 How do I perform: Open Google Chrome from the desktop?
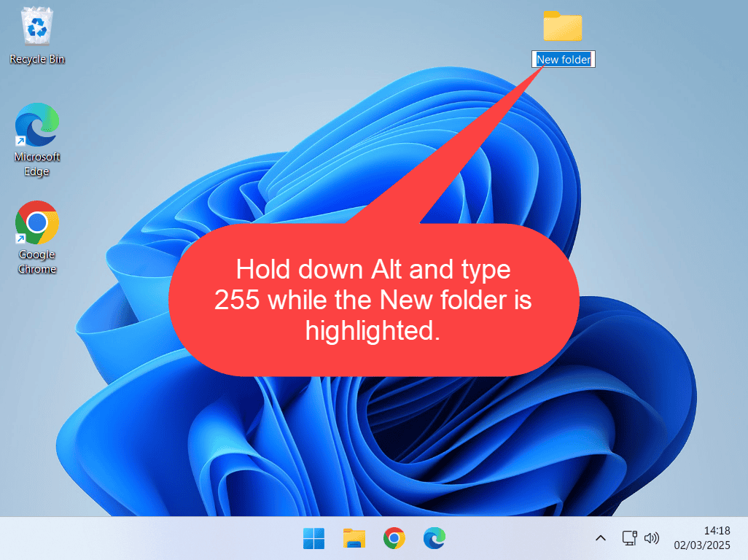[x=36, y=222]
